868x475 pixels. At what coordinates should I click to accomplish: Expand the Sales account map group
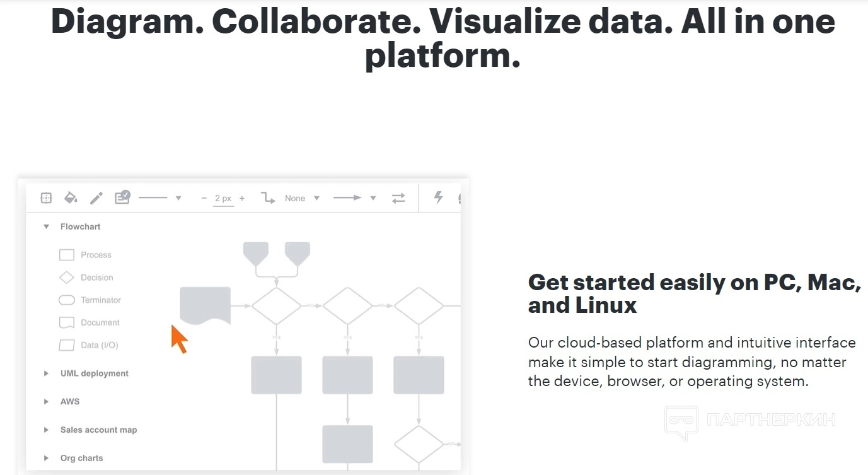click(x=46, y=430)
